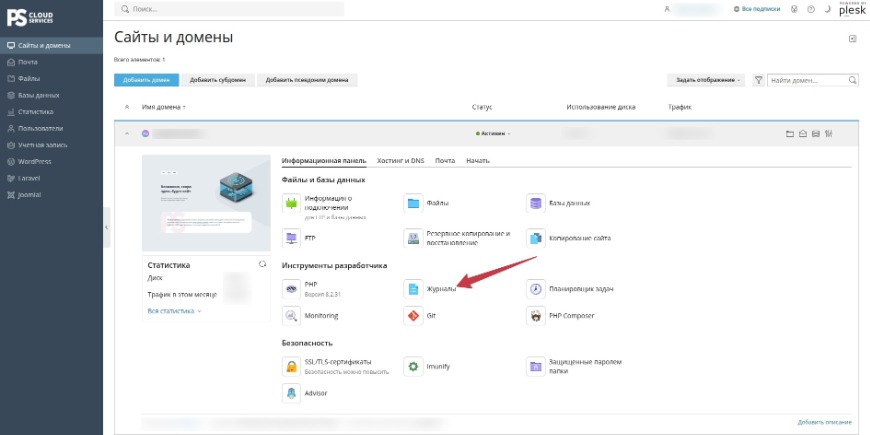The height and width of the screenshot is (435, 870).
Task: Open Задать отображение dropdown
Action: 707,80
